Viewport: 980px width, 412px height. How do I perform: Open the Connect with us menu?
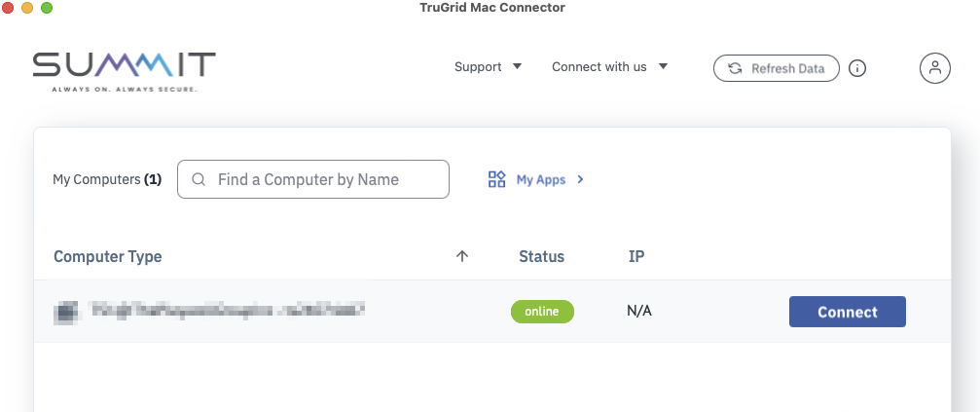610,67
